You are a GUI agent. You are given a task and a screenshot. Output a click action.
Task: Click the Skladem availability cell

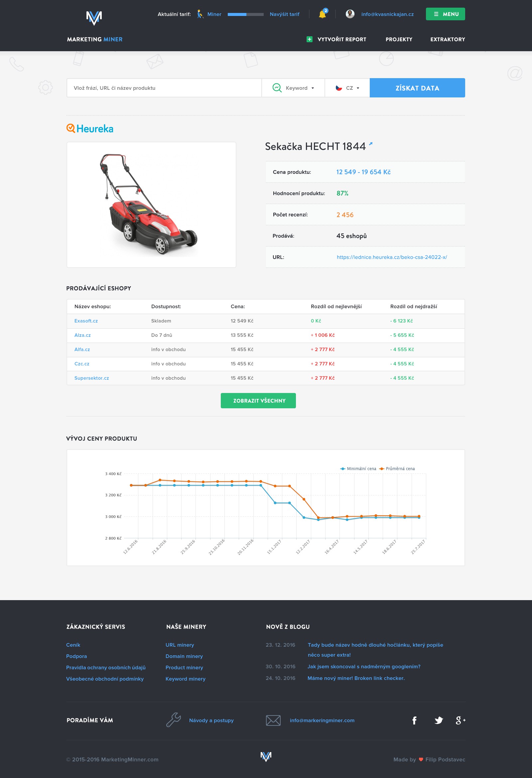(x=161, y=321)
